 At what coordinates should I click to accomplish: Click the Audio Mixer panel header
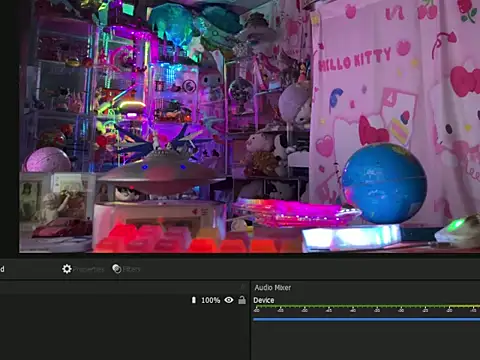tap(273, 288)
